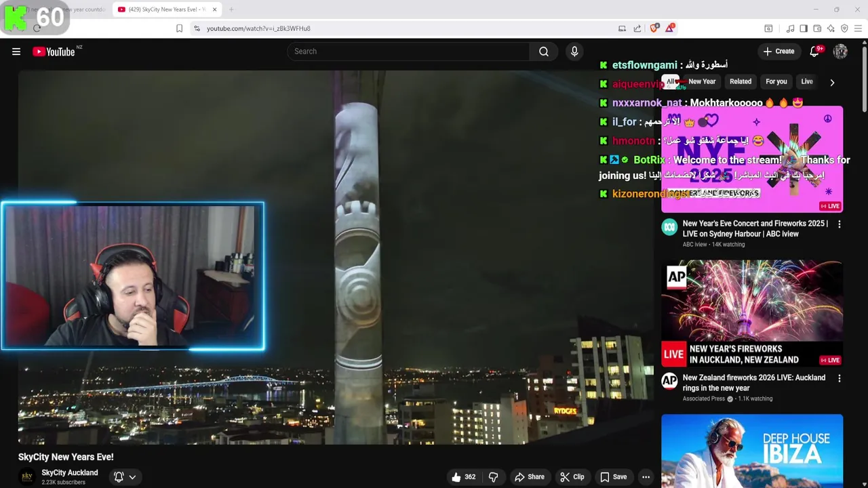Create a clip with the Clip button
This screenshot has height=488, width=868.
point(572,477)
